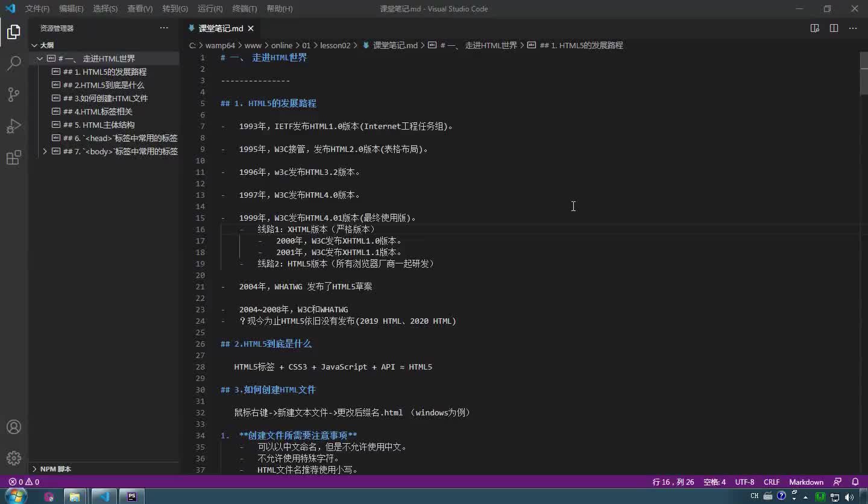Change language mode Markdown
This screenshot has height=504, width=868.
tap(806, 482)
